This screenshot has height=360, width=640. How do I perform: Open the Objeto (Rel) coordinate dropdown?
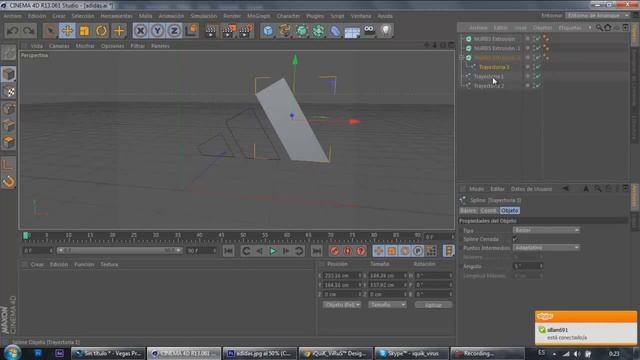point(342,305)
